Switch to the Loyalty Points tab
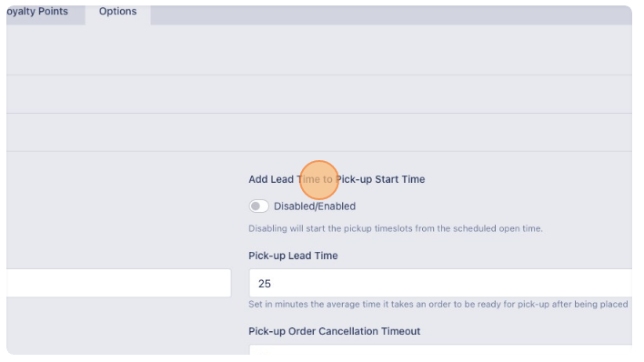Image resolution: width=644 pixels, height=362 pixels. pyautogui.click(x=37, y=12)
